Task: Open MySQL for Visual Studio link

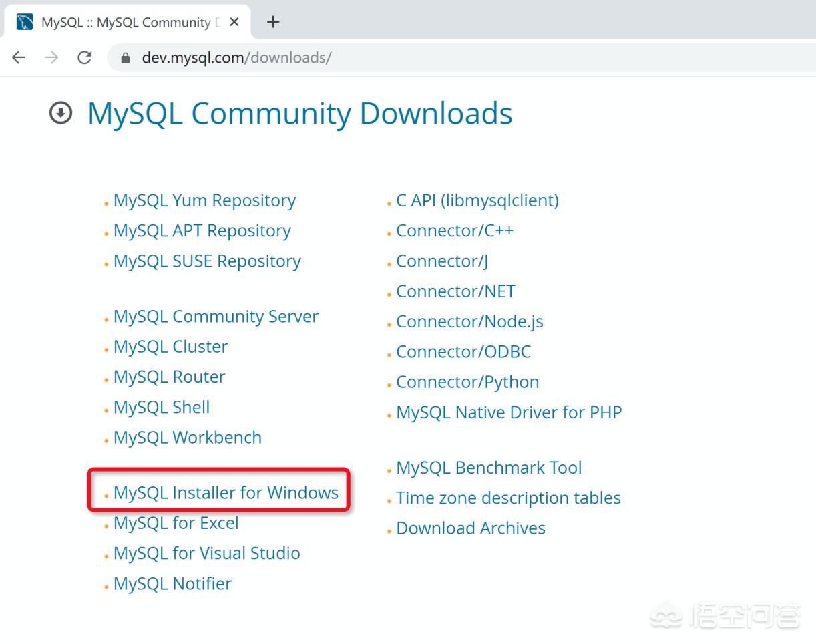Action: coord(207,553)
